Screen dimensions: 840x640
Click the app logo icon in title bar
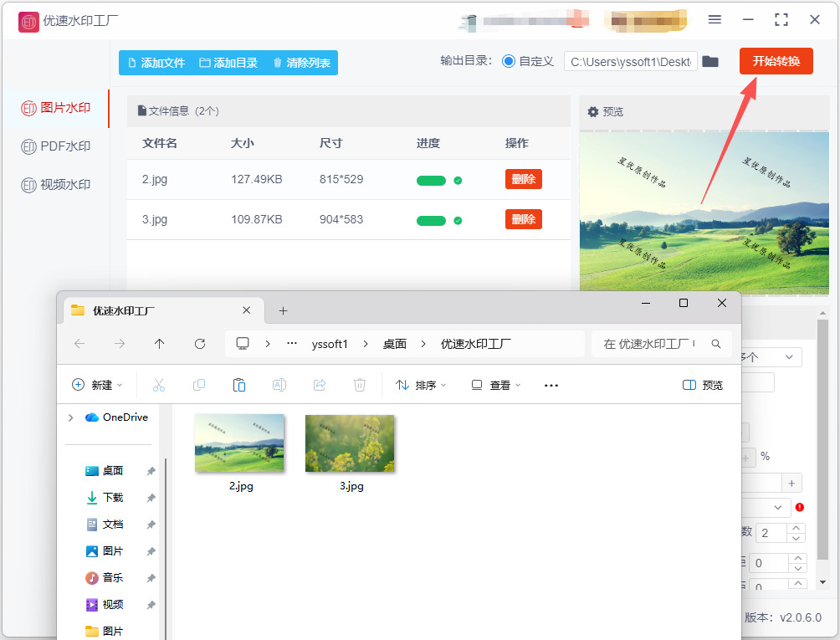pyautogui.click(x=28, y=22)
